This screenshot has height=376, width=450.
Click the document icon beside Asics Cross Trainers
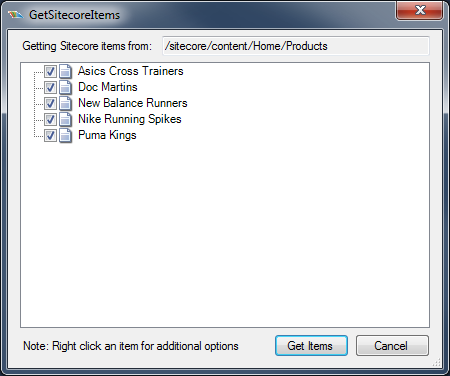(65, 71)
